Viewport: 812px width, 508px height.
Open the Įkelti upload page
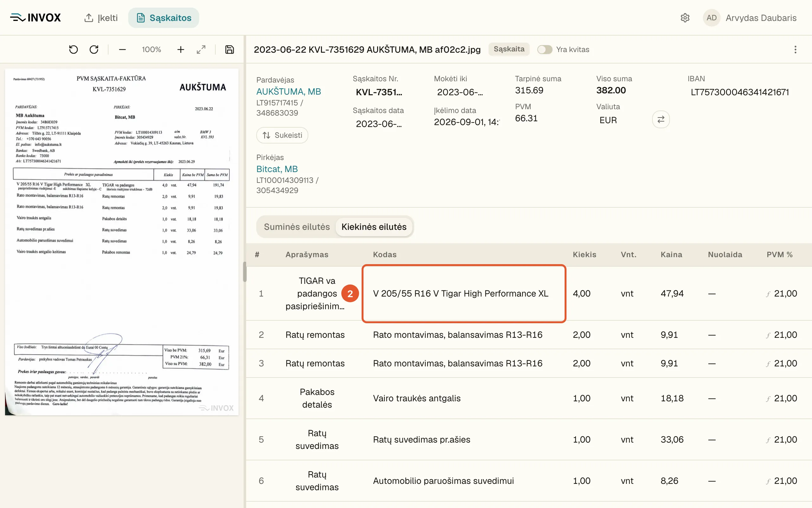point(101,18)
